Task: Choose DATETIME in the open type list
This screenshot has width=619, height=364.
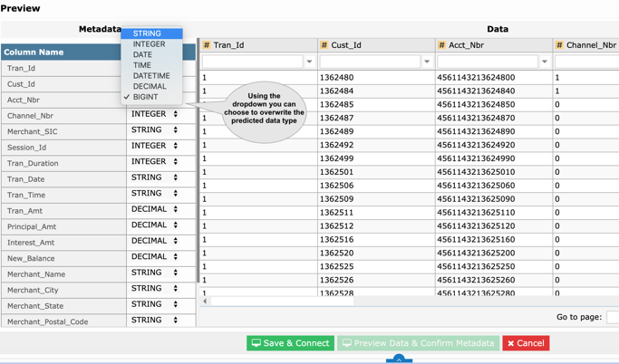Action: [x=151, y=76]
